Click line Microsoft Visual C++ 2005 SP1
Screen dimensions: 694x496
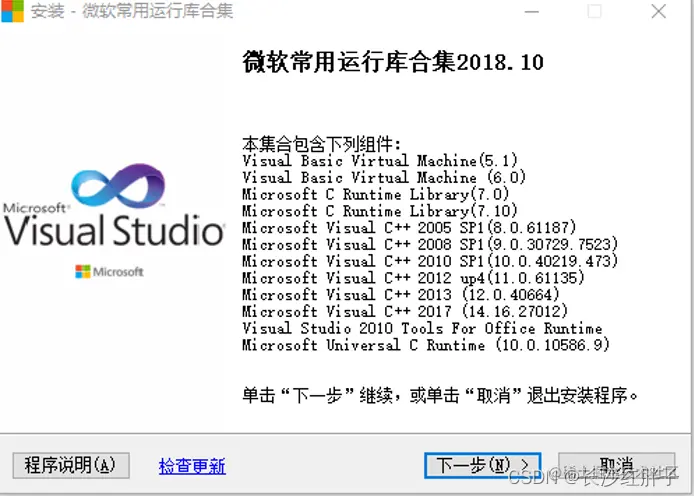pyautogui.click(x=409, y=227)
